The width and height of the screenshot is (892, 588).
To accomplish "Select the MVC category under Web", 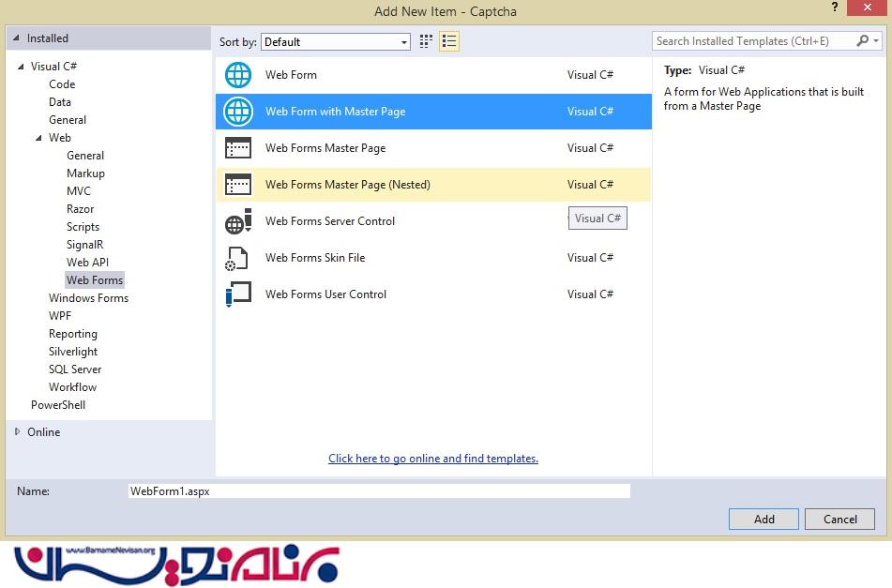I will coord(79,191).
